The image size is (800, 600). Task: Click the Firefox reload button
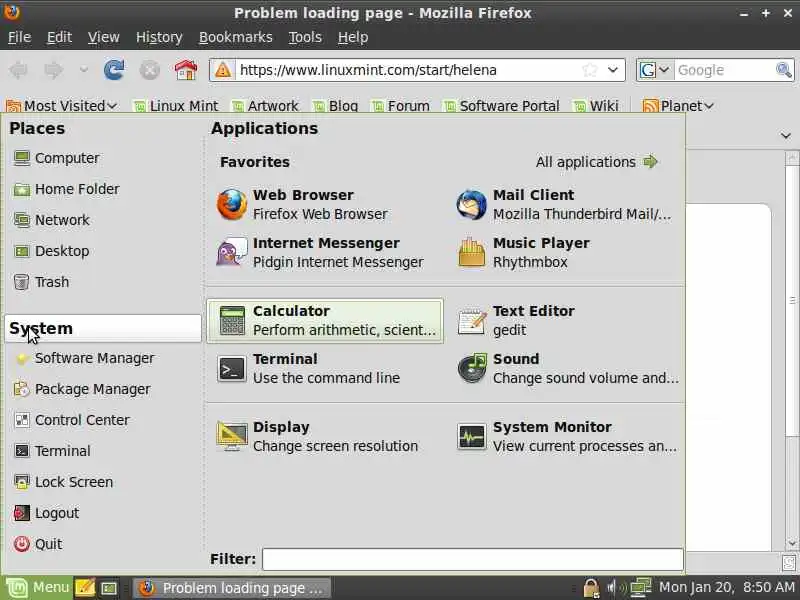coord(114,70)
